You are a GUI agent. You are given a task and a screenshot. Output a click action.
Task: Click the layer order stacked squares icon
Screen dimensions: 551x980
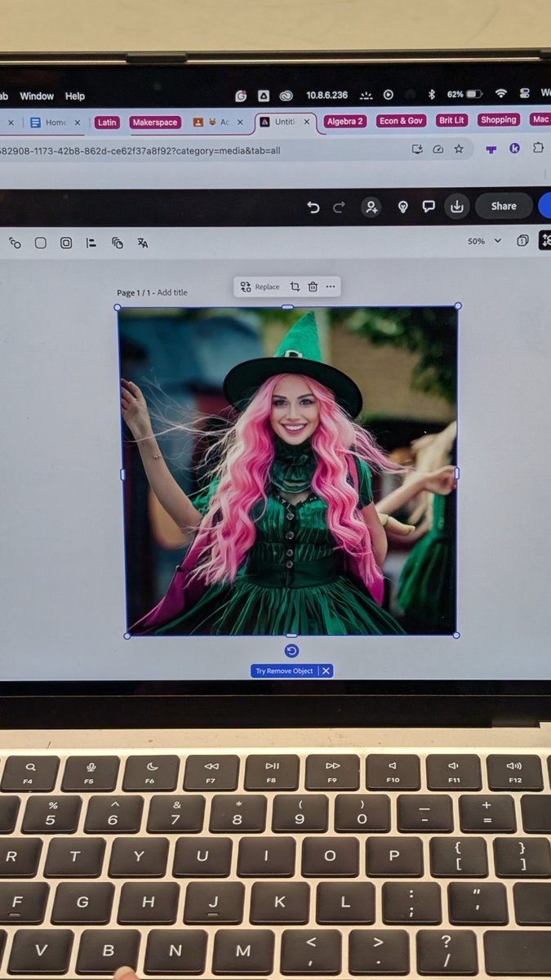118,243
